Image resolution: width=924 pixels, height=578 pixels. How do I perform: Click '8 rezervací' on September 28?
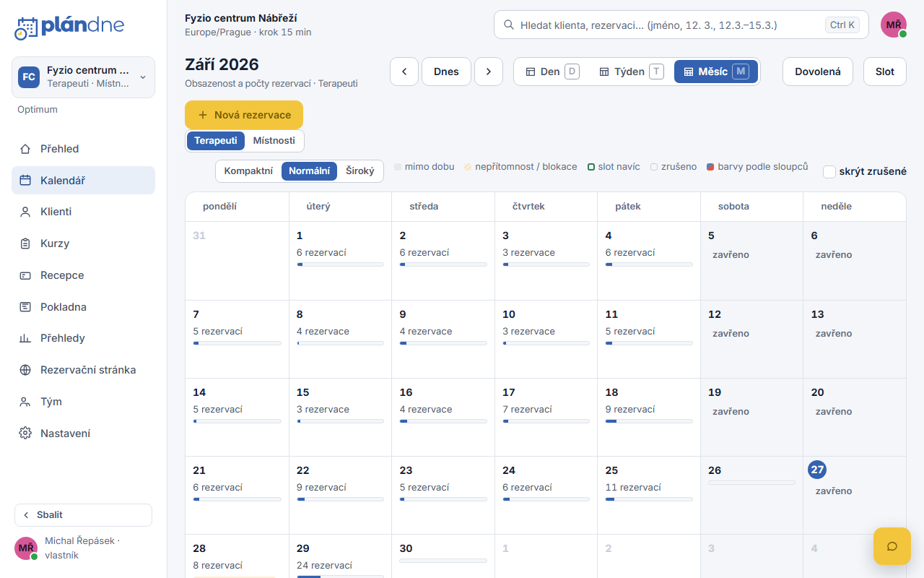coord(217,565)
